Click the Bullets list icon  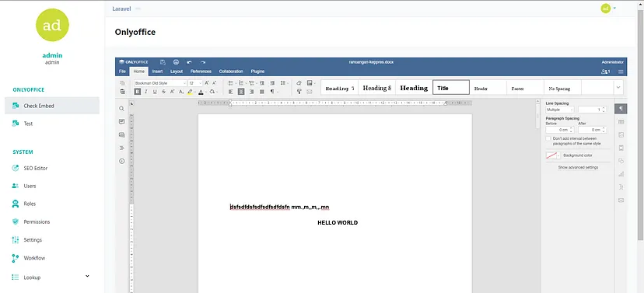(231, 83)
